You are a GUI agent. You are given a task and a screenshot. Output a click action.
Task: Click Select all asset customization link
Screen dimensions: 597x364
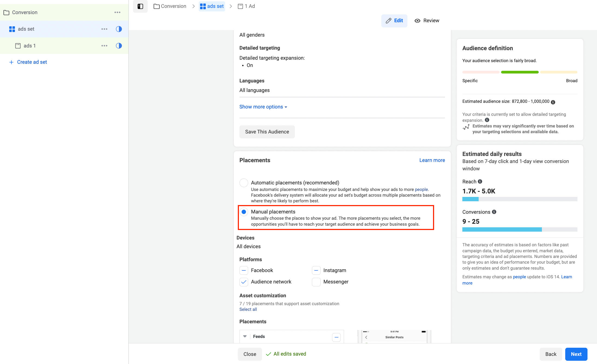(248, 309)
